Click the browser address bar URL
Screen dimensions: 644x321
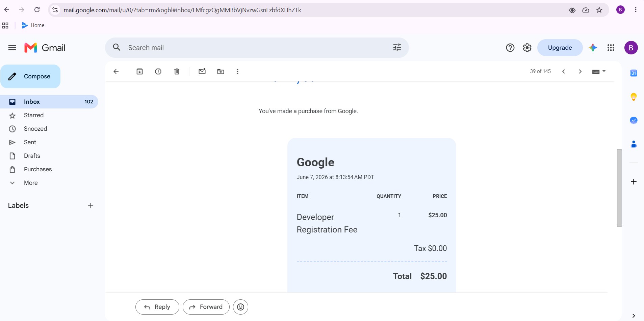(182, 10)
